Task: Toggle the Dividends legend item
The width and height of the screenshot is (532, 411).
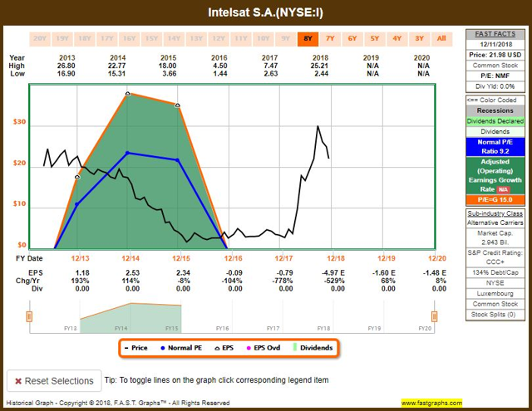Action: [313, 348]
